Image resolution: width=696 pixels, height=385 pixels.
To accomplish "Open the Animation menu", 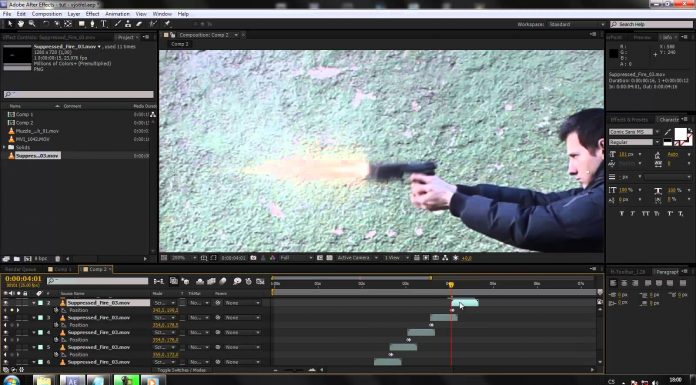I will (117, 14).
